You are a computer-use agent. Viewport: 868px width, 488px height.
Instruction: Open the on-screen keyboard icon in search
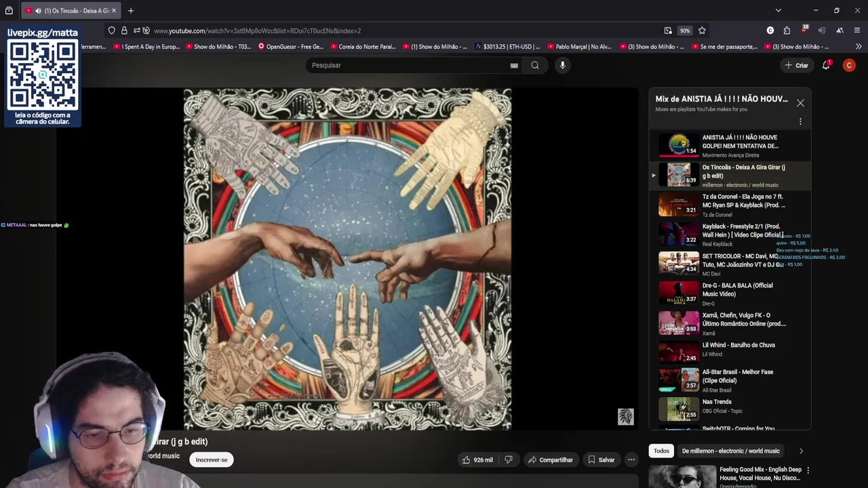click(514, 66)
